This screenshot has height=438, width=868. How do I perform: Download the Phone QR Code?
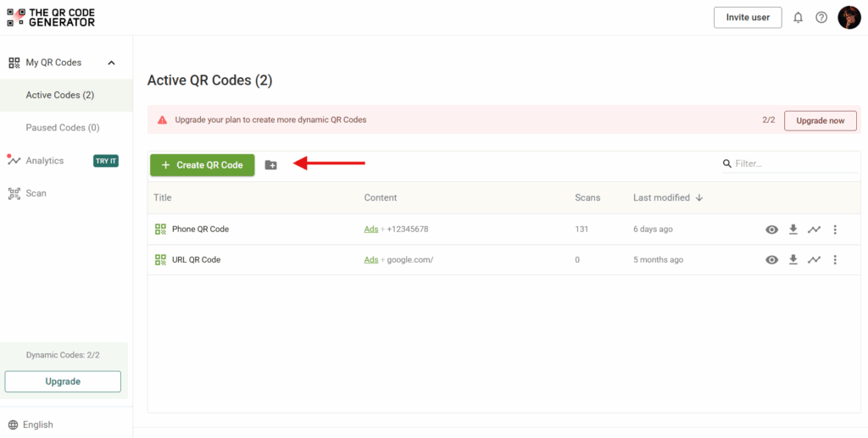click(x=793, y=229)
